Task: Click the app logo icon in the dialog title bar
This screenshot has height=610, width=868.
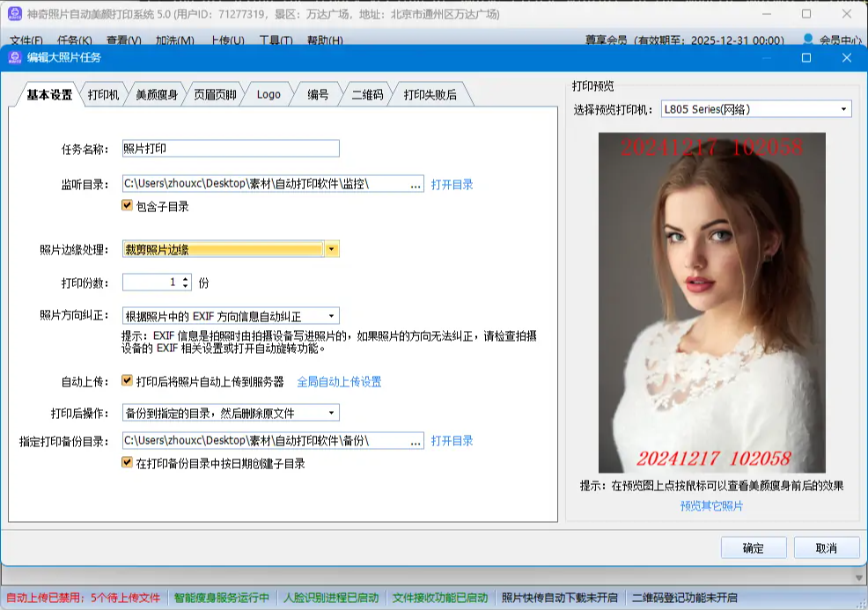Action: [x=14, y=59]
